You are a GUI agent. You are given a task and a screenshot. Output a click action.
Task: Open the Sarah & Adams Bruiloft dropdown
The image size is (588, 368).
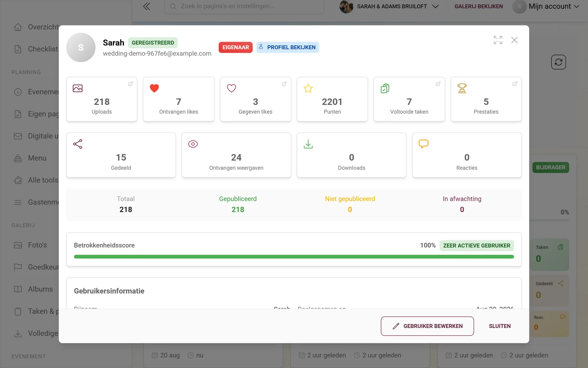tap(389, 7)
